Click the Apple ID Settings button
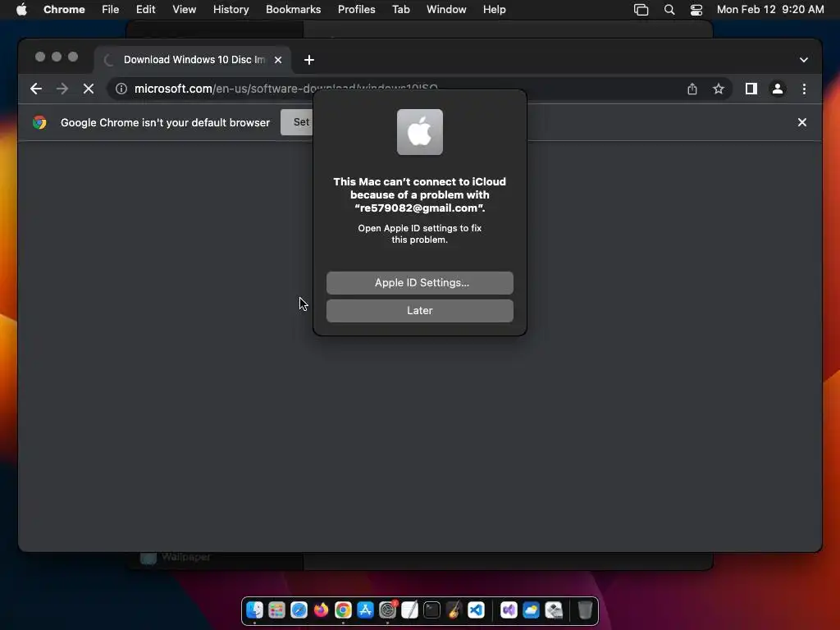The width and height of the screenshot is (840, 630). coord(419,283)
